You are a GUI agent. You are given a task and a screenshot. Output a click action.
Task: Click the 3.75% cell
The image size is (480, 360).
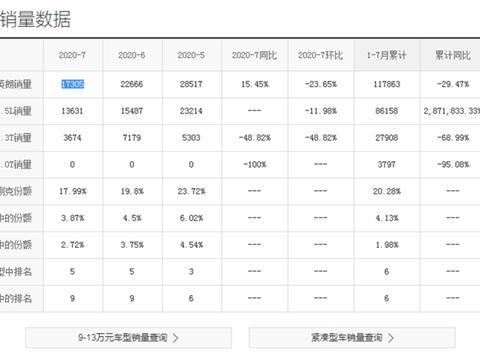[x=132, y=245]
